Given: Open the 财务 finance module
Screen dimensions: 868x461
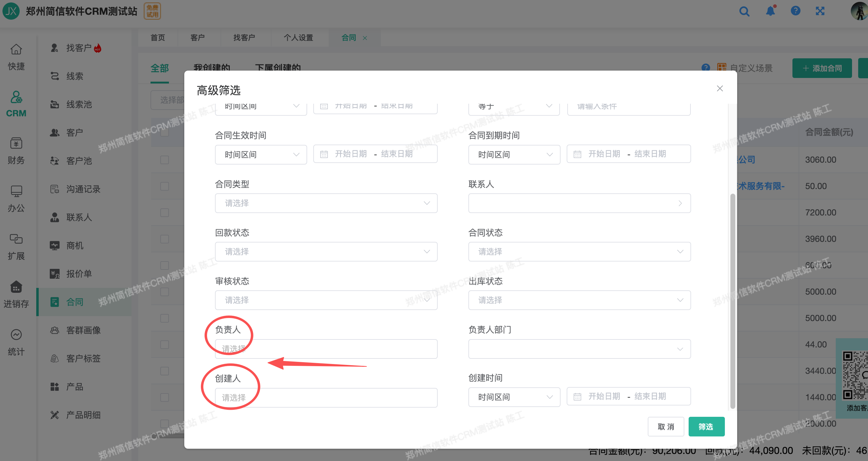Looking at the screenshot, I should (16, 151).
